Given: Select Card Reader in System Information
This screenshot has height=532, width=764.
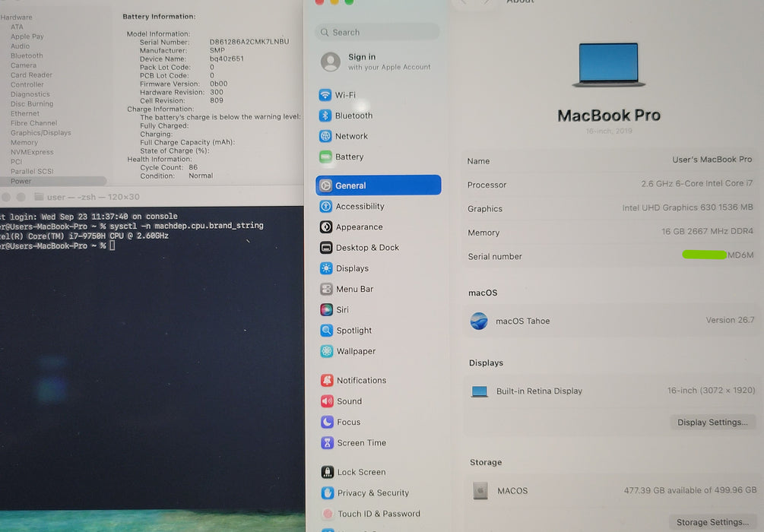Looking at the screenshot, I should click(x=31, y=75).
